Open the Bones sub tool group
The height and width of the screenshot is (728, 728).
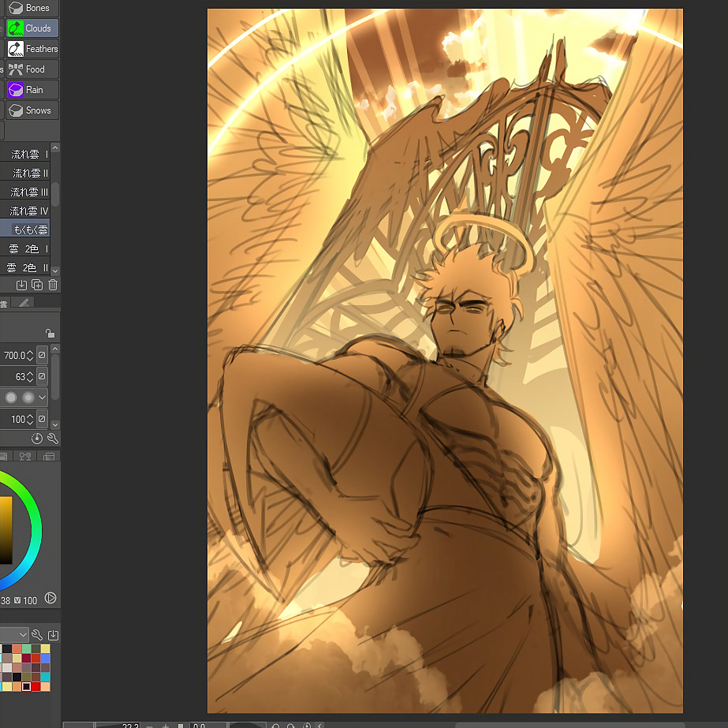pos(32,8)
